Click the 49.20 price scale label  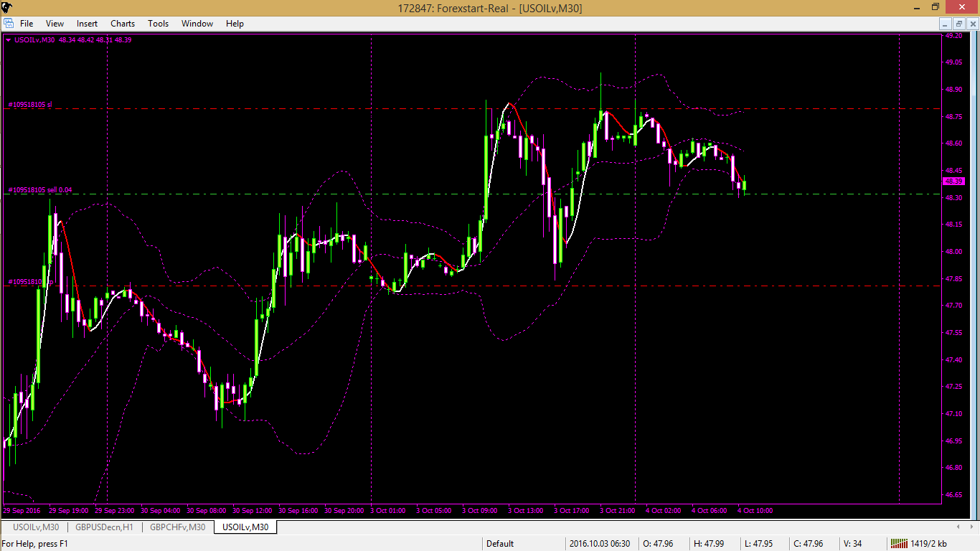[x=953, y=35]
